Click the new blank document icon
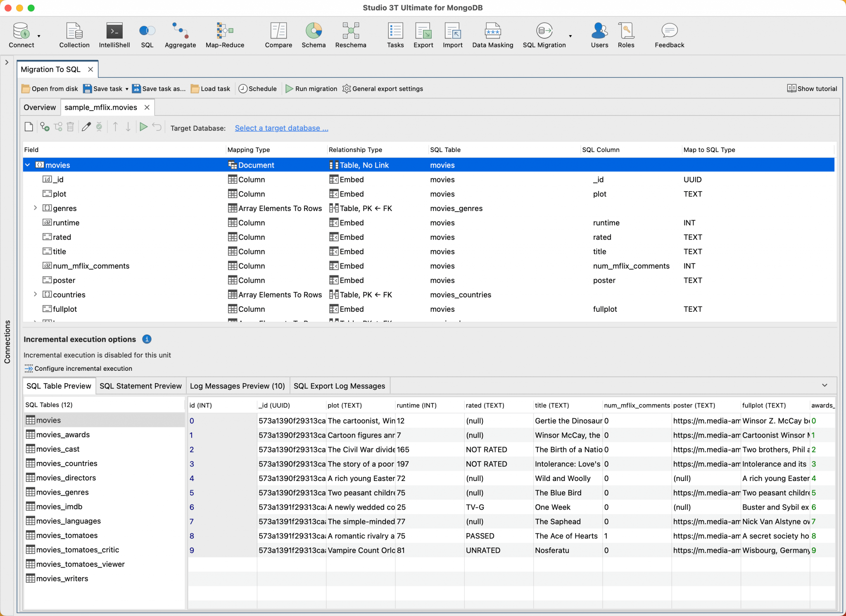Screen dimensions: 846x616 [29, 127]
